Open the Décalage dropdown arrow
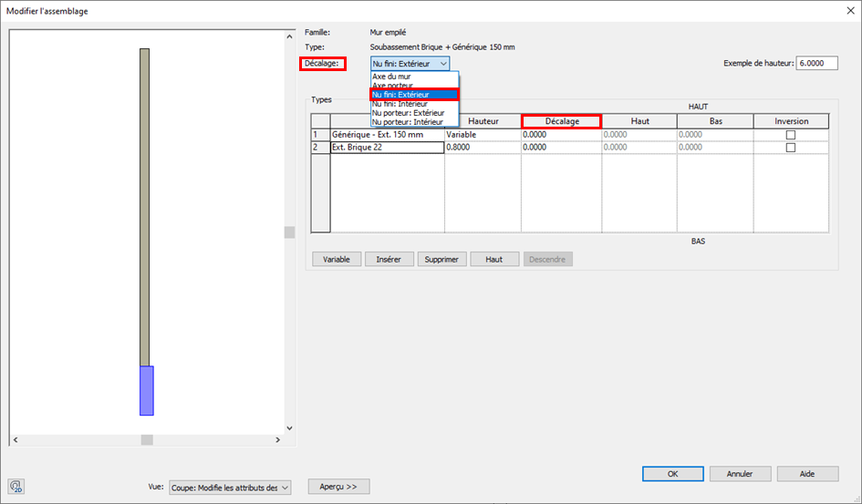This screenshot has width=862, height=504. pyautogui.click(x=443, y=64)
